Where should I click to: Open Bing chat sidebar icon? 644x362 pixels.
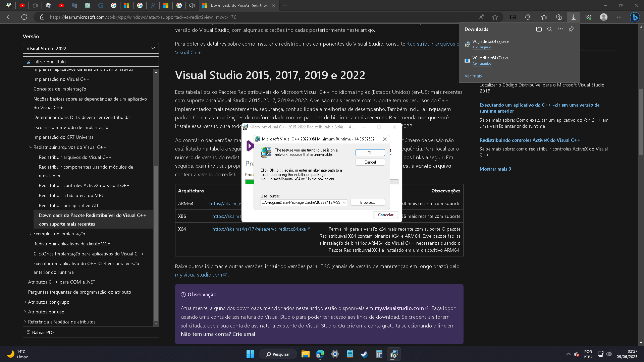tap(635, 17)
